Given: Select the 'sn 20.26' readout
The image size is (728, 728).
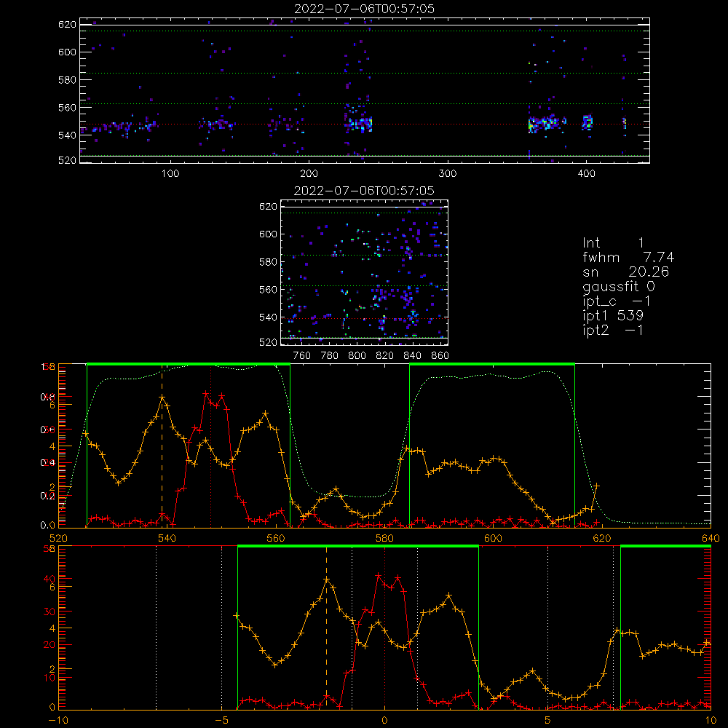Looking at the screenshot, I should (625, 272).
